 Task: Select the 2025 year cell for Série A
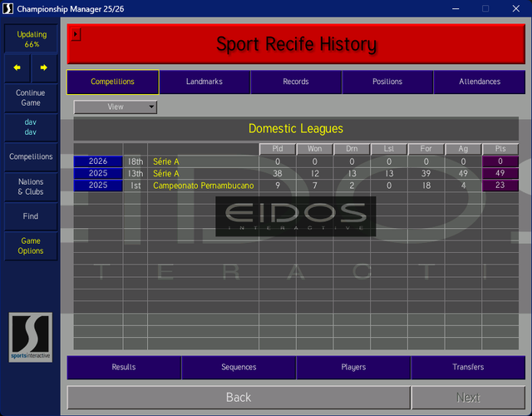tap(98, 173)
